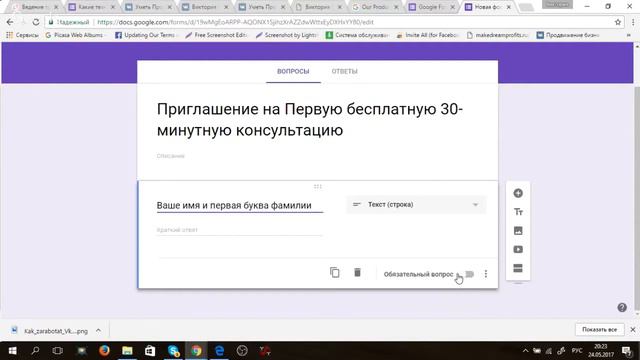640x360 pixels.
Task: Open Skype from the taskbar
Action: [x=173, y=351]
